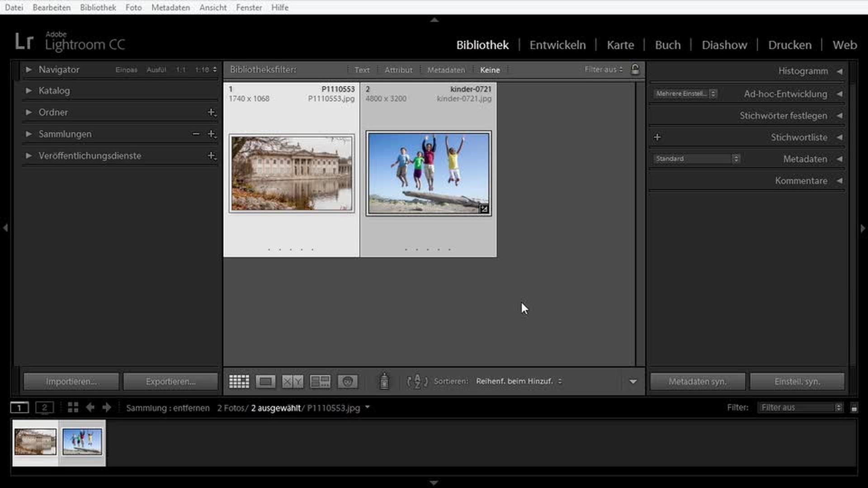Toggle the library filter lock icon

[x=635, y=70]
